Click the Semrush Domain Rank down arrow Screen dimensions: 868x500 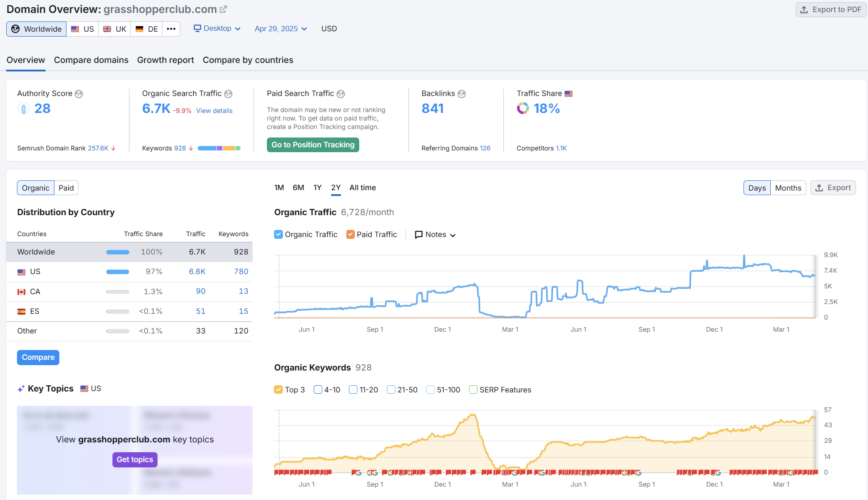(114, 148)
